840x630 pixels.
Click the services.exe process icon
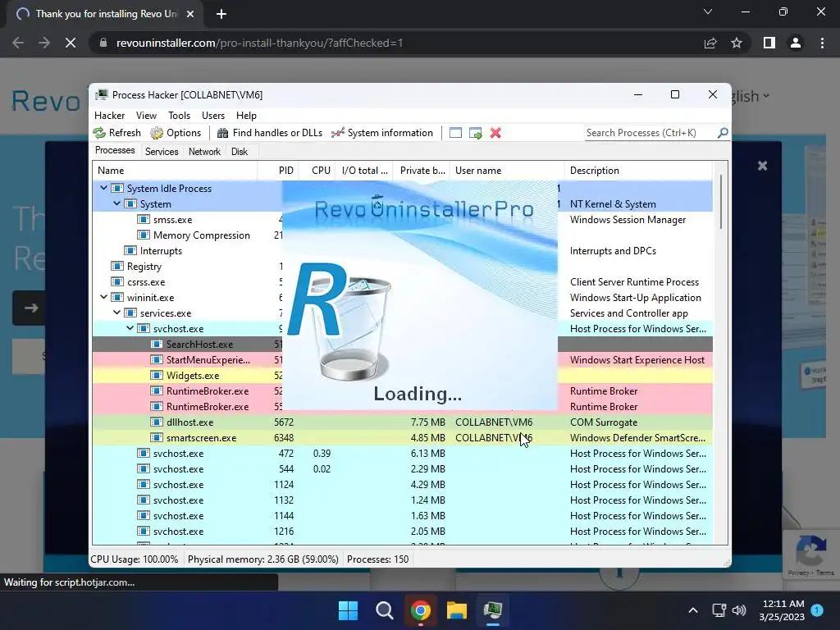tap(130, 313)
